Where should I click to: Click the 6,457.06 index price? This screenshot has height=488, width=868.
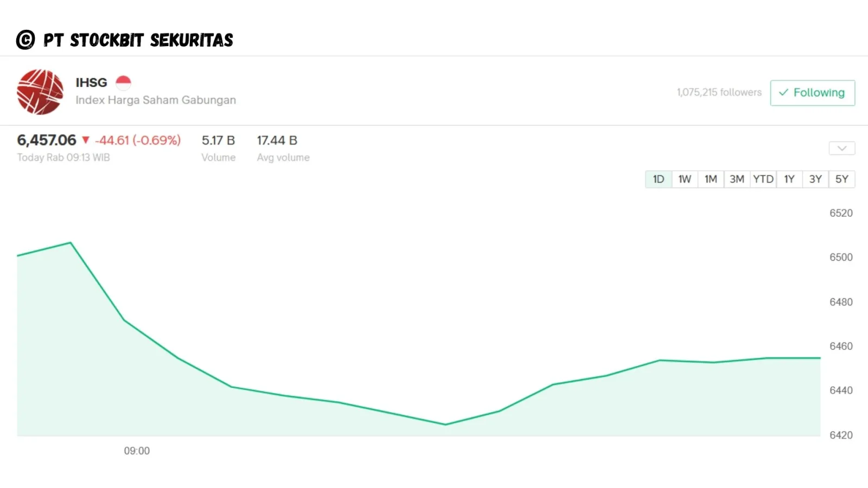47,140
